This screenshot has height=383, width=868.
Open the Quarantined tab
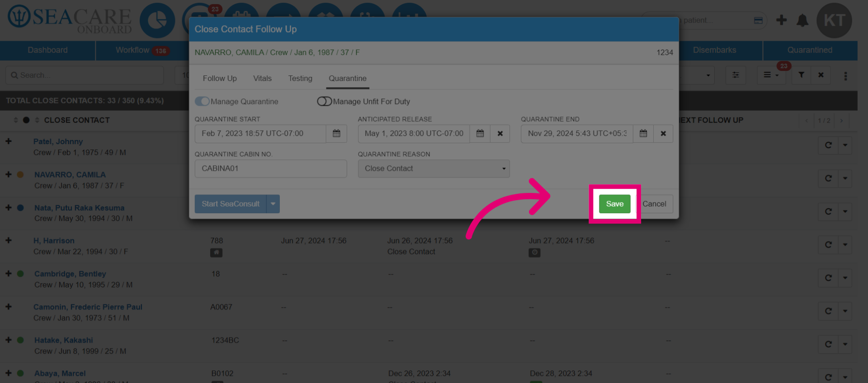[x=810, y=50]
